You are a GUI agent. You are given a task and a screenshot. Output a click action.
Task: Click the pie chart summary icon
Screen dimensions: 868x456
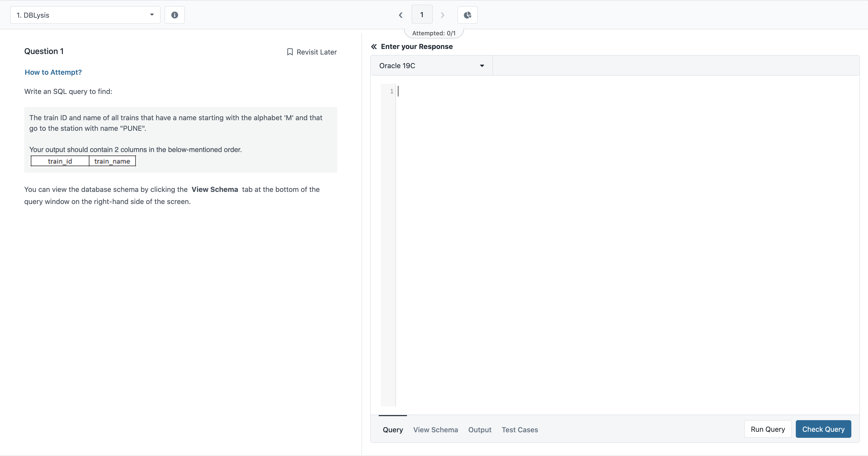click(467, 15)
